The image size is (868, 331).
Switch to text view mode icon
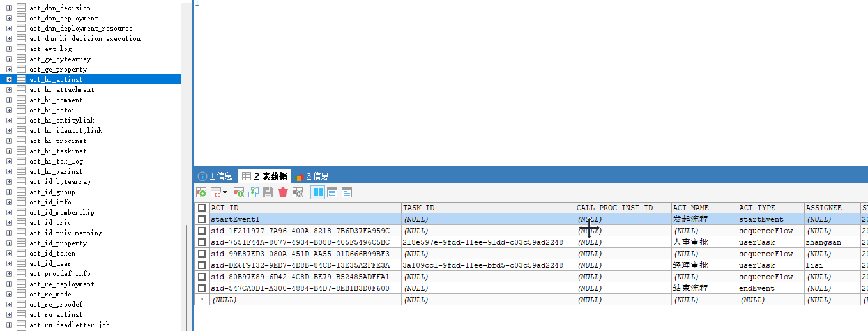pos(347,192)
